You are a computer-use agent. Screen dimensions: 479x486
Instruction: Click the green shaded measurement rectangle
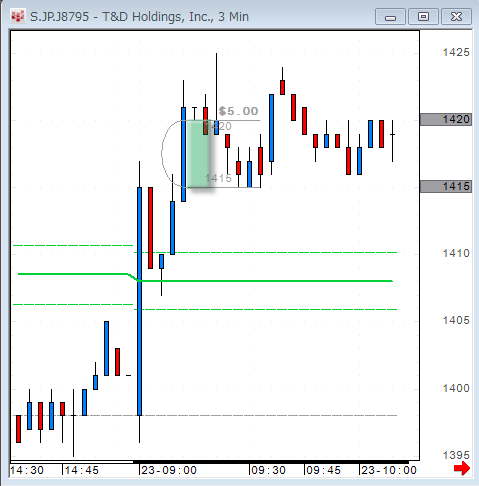pos(199,154)
